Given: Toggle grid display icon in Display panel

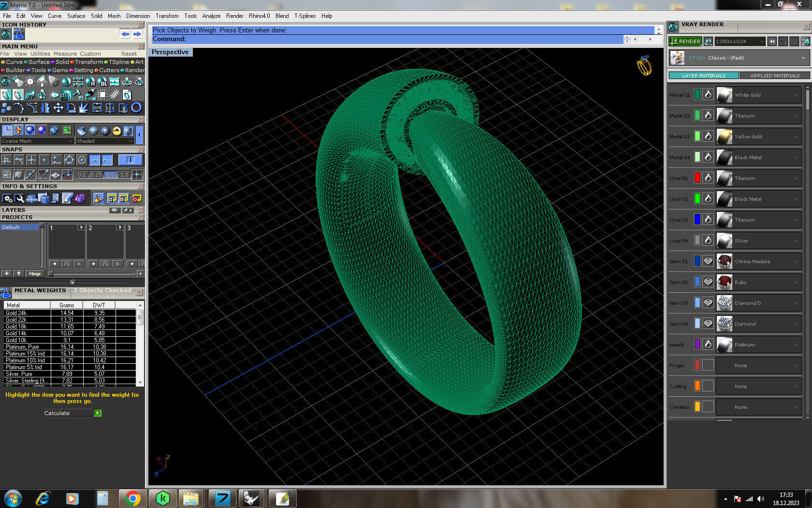Looking at the screenshot, I should pos(7,130).
